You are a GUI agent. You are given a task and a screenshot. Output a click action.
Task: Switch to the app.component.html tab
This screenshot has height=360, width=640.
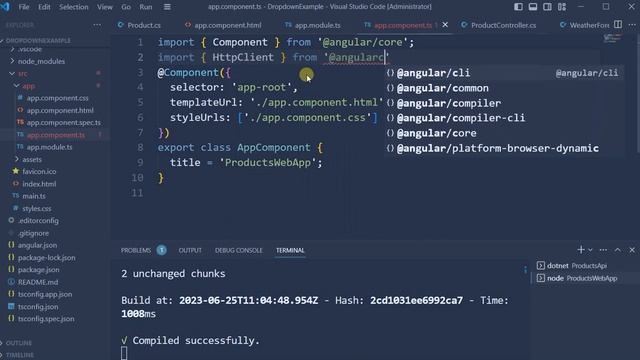pos(223,25)
